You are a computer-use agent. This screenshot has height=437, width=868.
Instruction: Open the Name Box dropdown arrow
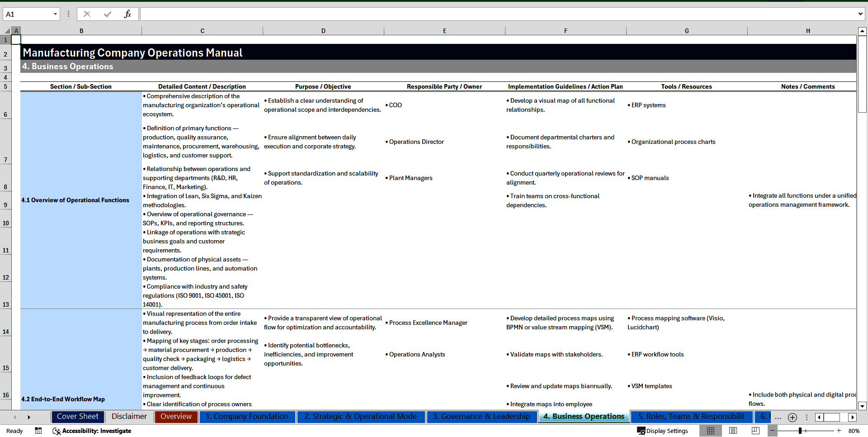click(x=56, y=14)
